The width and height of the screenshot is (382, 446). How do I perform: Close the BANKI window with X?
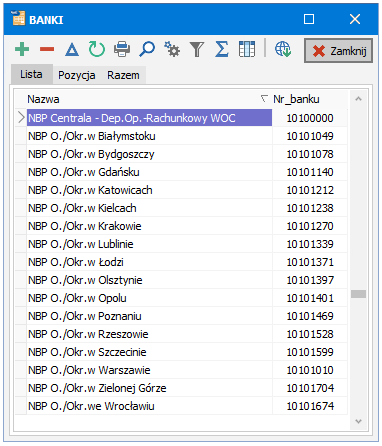pyautogui.click(x=355, y=19)
